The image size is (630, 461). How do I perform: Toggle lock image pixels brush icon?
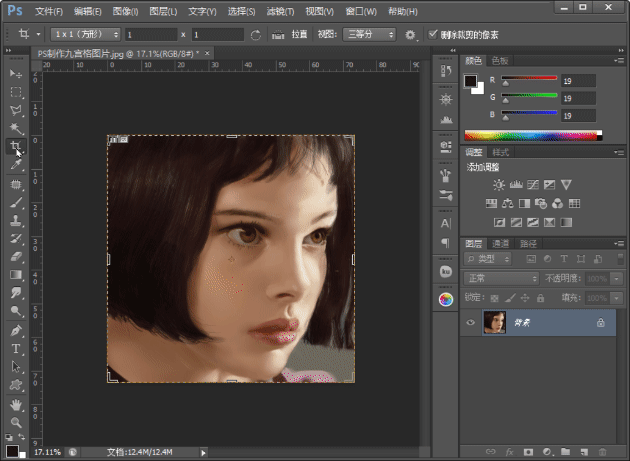pos(510,298)
